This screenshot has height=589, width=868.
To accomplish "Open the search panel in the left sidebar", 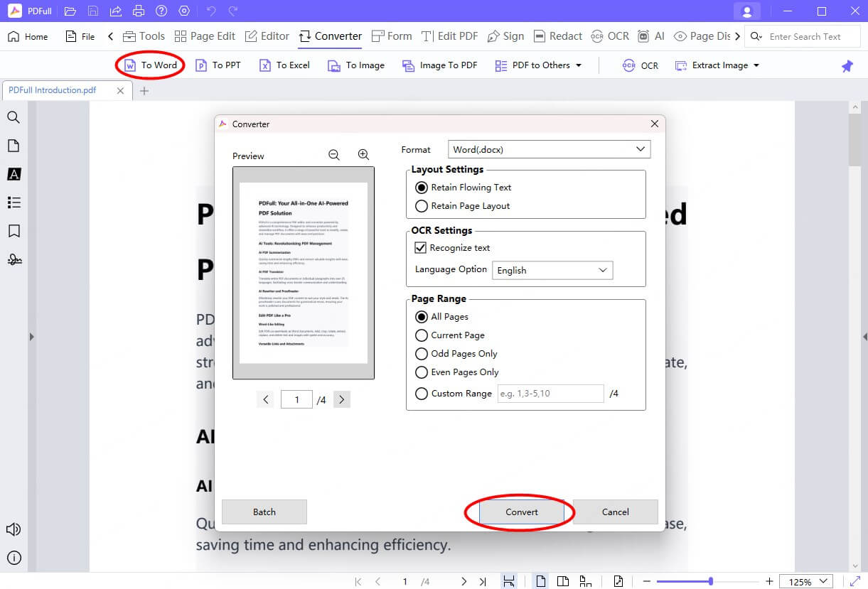I will 14,117.
